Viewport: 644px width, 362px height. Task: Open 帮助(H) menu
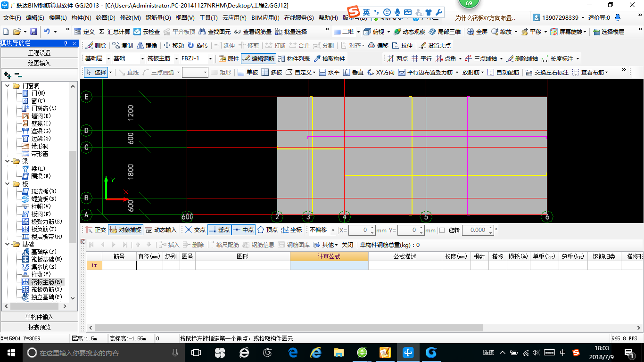point(328,18)
